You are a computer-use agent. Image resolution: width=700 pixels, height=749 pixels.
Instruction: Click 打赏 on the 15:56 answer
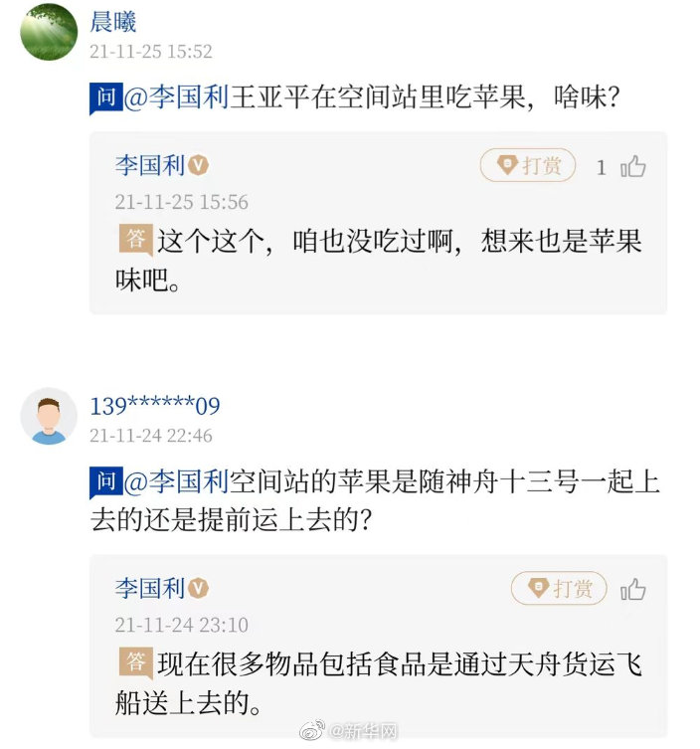click(527, 166)
